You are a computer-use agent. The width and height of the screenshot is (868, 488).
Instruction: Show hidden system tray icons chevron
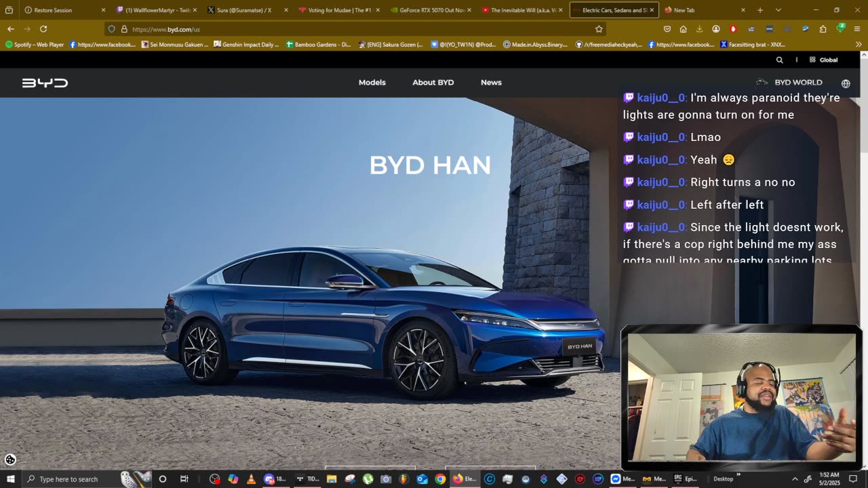795,479
